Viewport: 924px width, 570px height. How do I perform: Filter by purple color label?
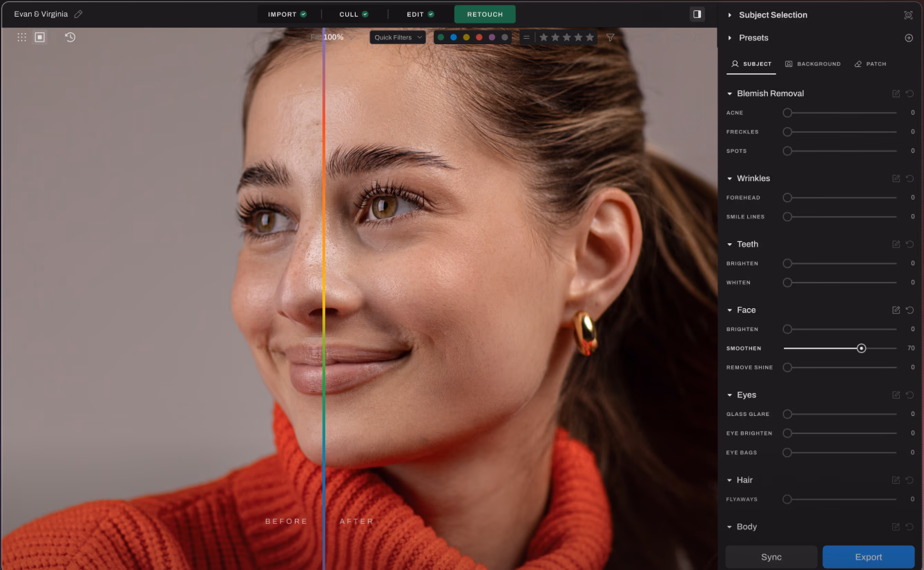(x=492, y=37)
